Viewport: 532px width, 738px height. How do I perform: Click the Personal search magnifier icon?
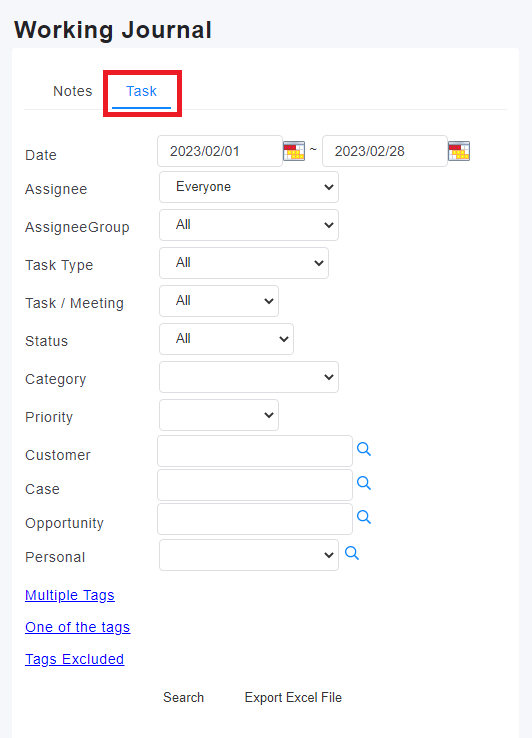pyautogui.click(x=352, y=554)
